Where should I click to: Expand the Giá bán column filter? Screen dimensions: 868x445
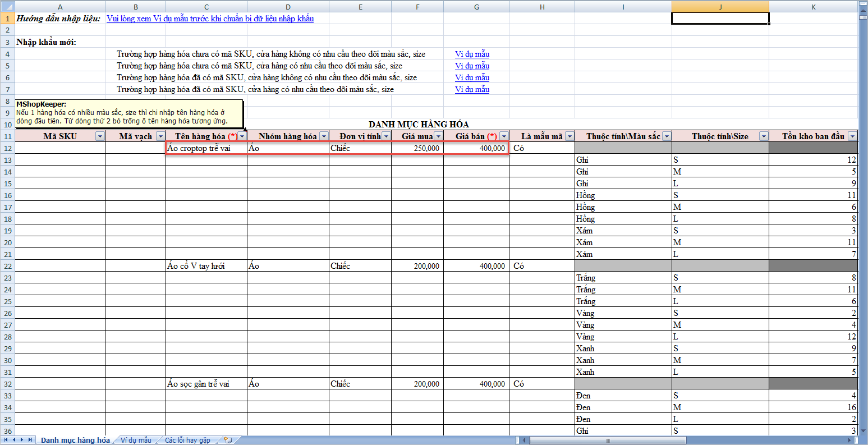tap(504, 136)
